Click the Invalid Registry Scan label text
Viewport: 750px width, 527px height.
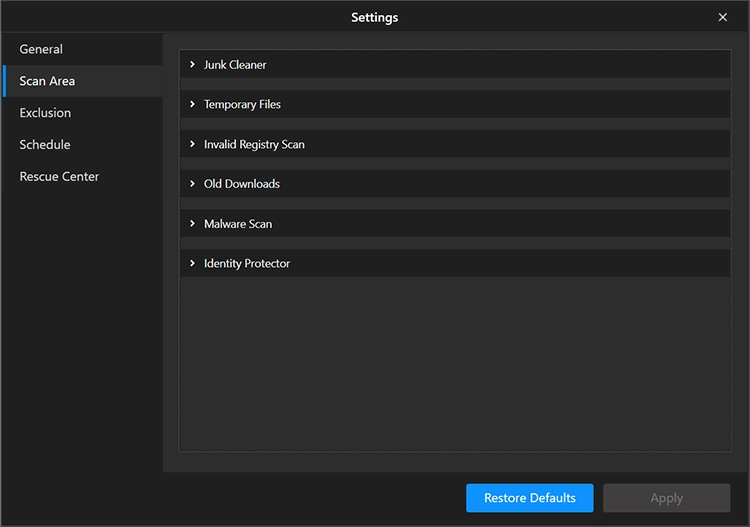(x=254, y=144)
